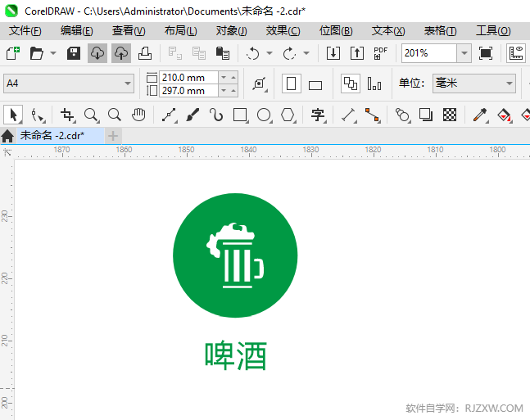Decrease page height with down stepper
Viewport: 530px width, 420px height.
click(224, 91)
